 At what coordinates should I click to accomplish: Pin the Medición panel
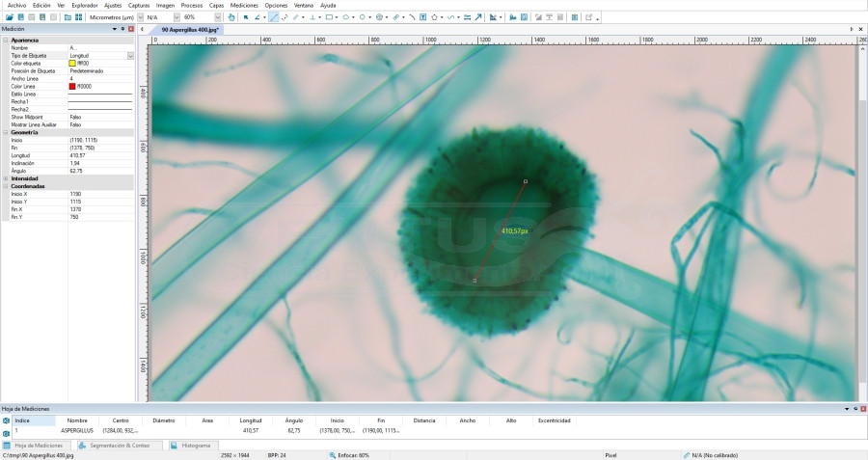click(x=123, y=29)
